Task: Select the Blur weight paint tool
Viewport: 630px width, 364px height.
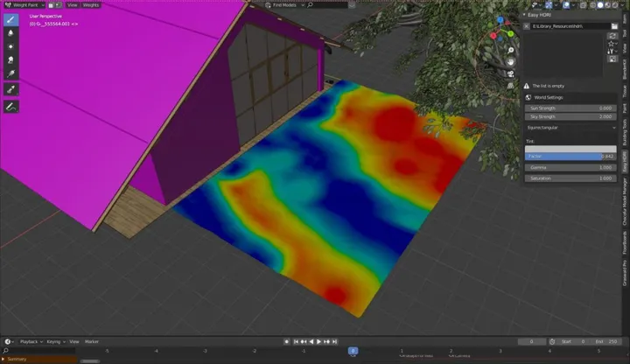Action: [10, 33]
